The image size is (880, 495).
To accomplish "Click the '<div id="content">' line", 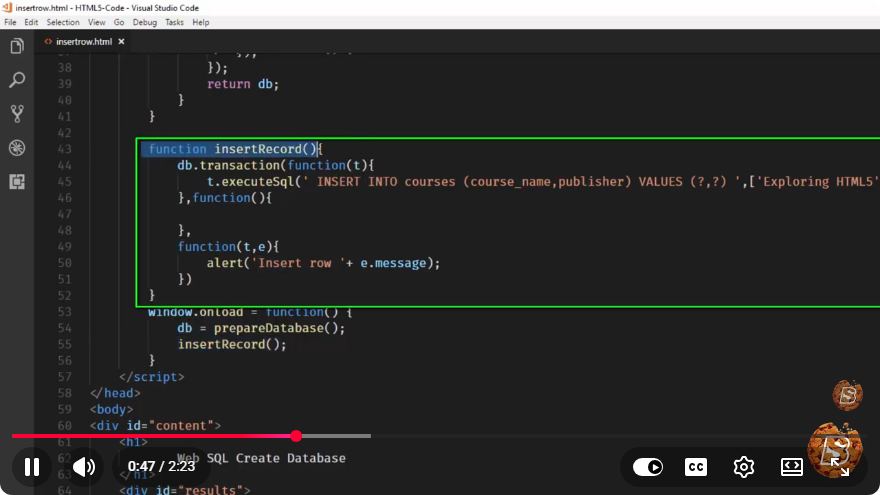I will tap(155, 426).
